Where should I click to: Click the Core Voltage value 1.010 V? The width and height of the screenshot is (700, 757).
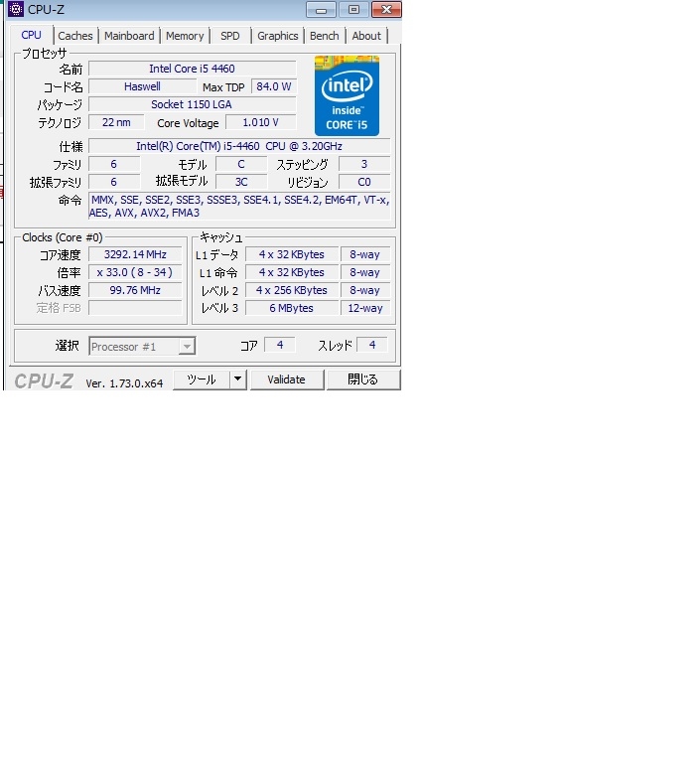click(260, 122)
